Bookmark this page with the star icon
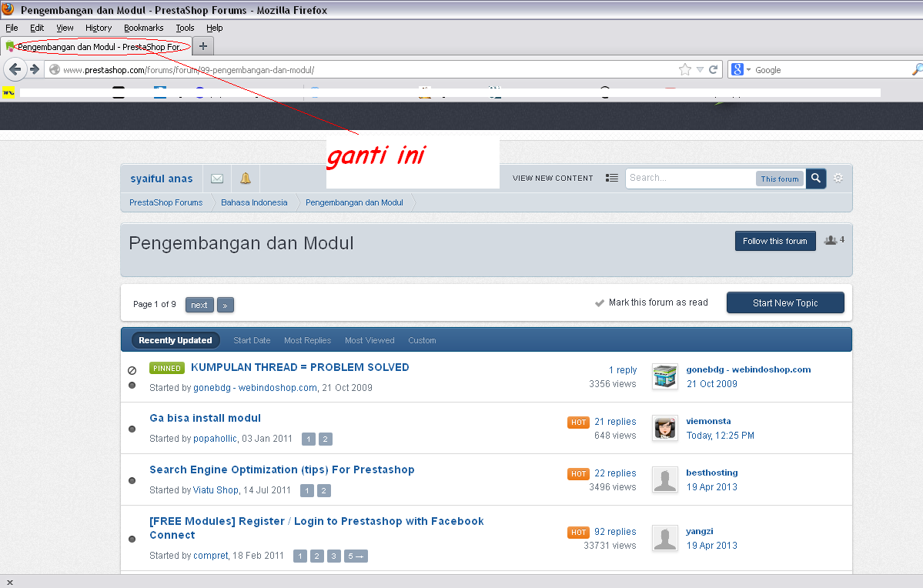Viewport: 923px width, 588px height. 684,69
